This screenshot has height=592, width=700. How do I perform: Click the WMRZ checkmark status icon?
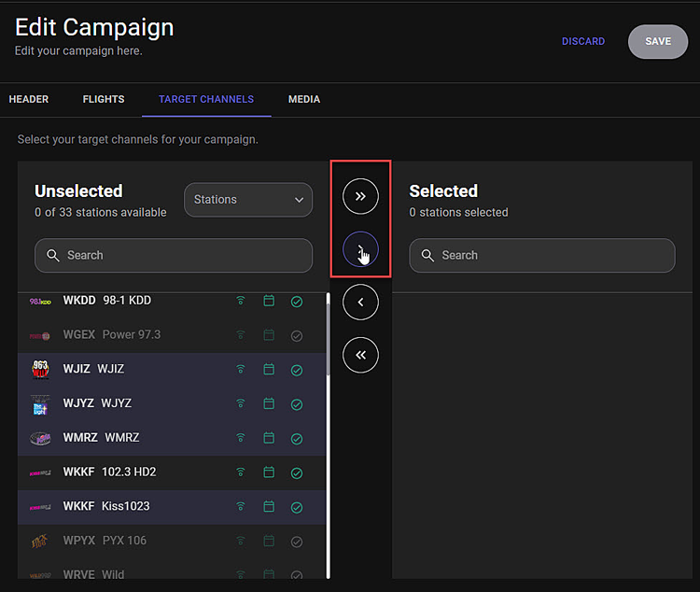point(297,439)
